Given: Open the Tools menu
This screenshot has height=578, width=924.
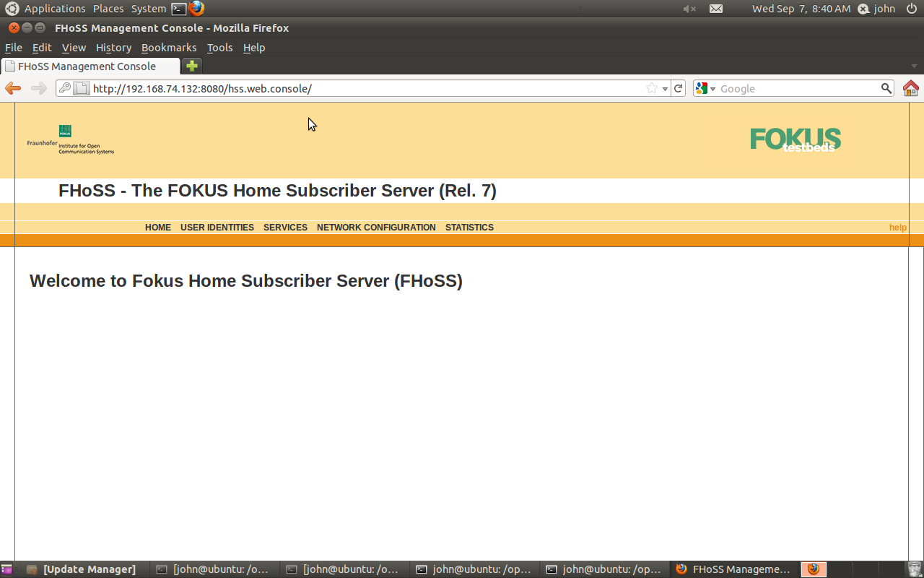Looking at the screenshot, I should tap(219, 48).
